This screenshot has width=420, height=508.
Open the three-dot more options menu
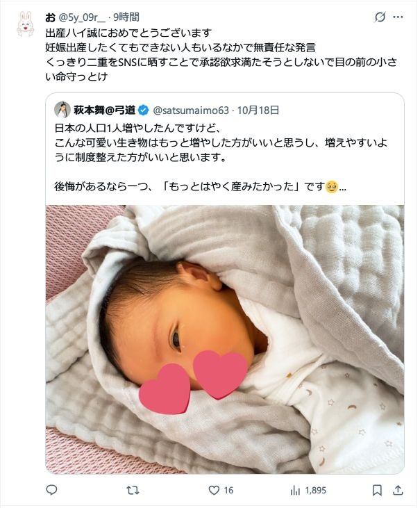pyautogui.click(x=398, y=17)
